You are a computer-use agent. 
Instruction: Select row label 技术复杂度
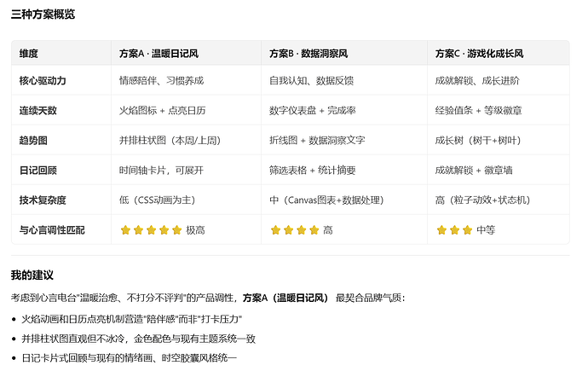coord(43,200)
